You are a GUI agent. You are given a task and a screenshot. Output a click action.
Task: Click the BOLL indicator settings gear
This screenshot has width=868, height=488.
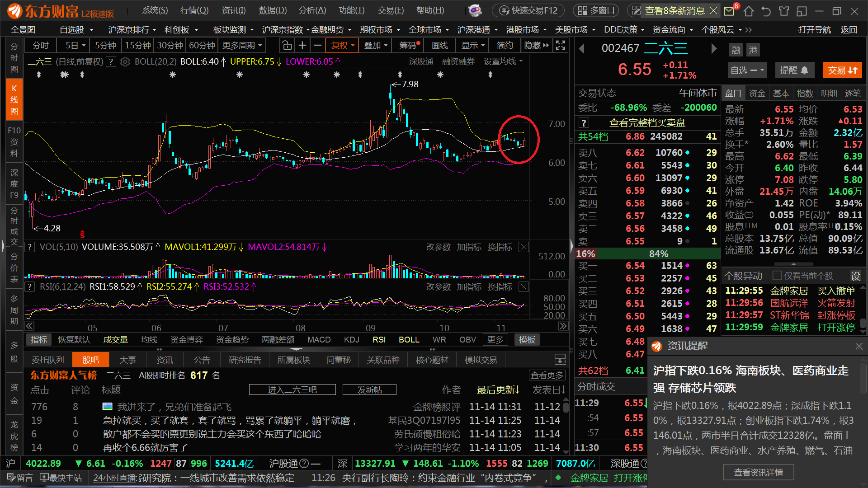125,62
